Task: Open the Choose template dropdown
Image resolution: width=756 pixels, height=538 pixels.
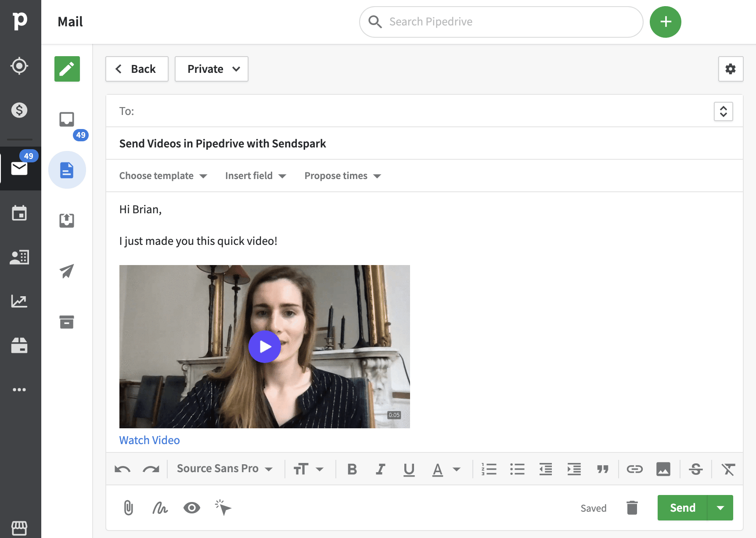Action: pyautogui.click(x=163, y=176)
